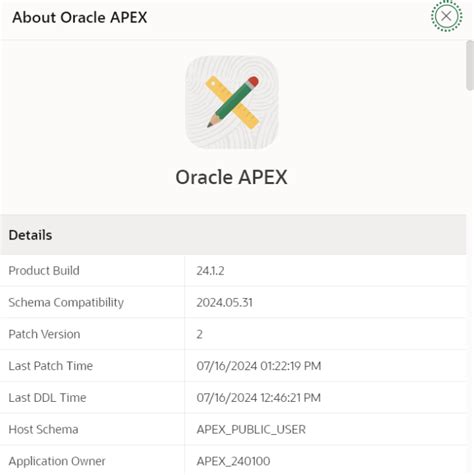The width and height of the screenshot is (474, 475).
Task: Select the value "APEX_240100"
Action: 233,461
